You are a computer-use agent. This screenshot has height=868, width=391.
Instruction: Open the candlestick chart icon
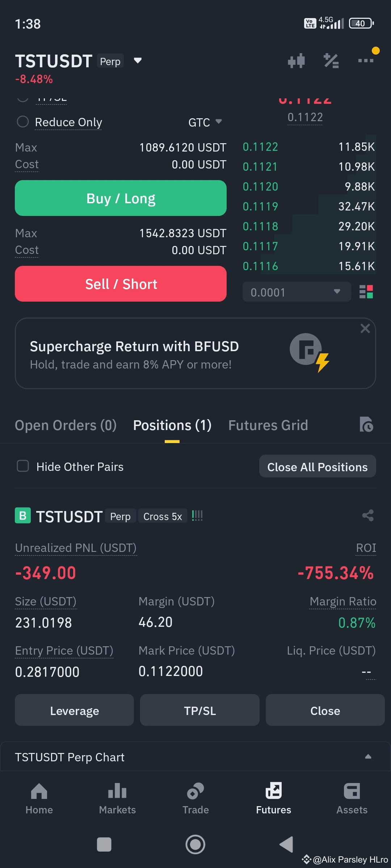click(296, 61)
